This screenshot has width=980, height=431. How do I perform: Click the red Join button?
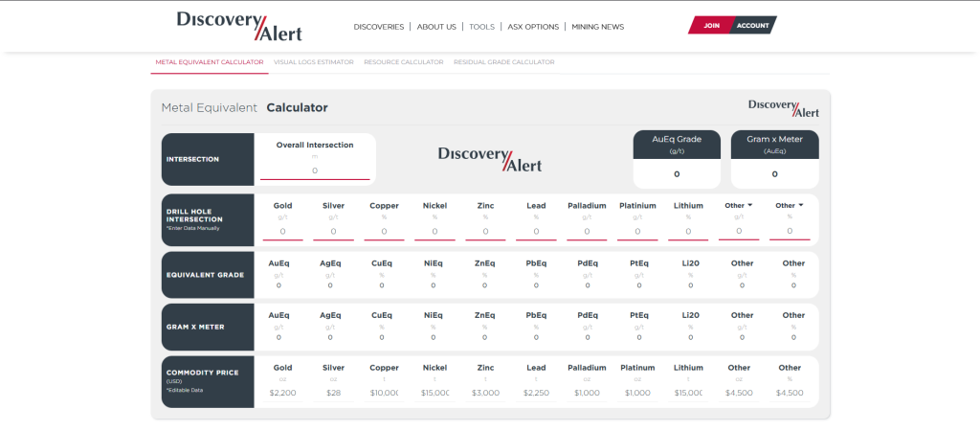coord(711,26)
